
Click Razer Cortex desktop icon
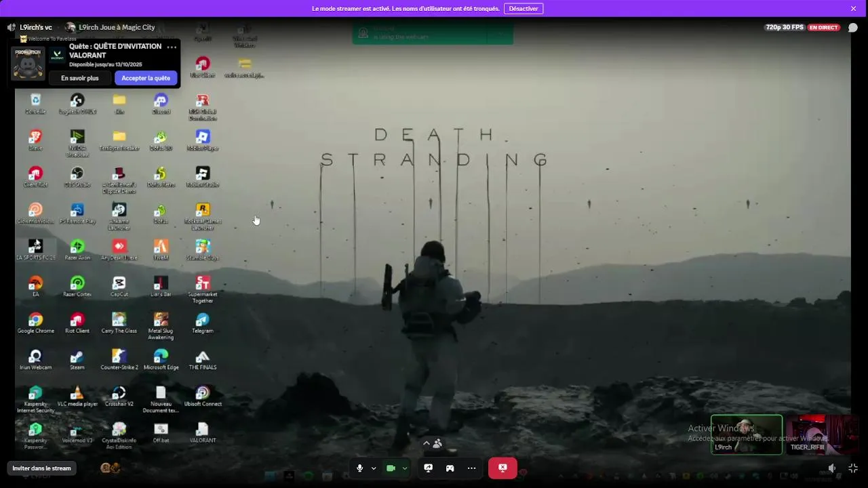77,287
